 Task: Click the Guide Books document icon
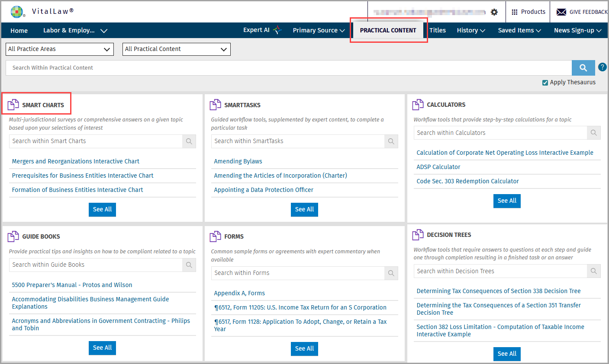click(13, 236)
